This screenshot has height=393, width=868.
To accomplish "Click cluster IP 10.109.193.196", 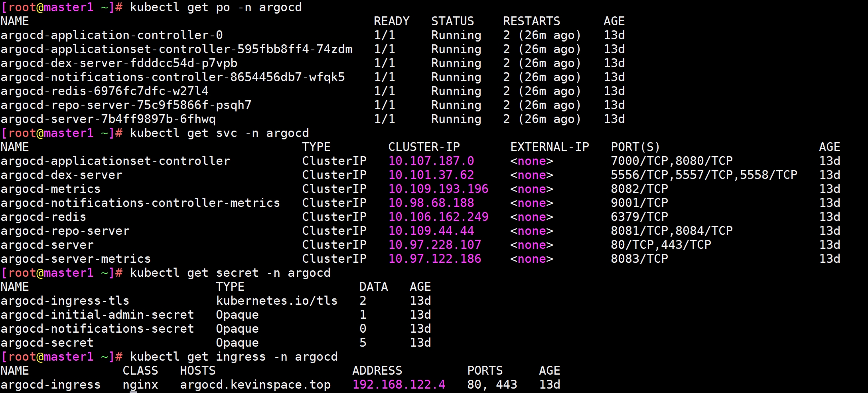I will [x=438, y=189].
